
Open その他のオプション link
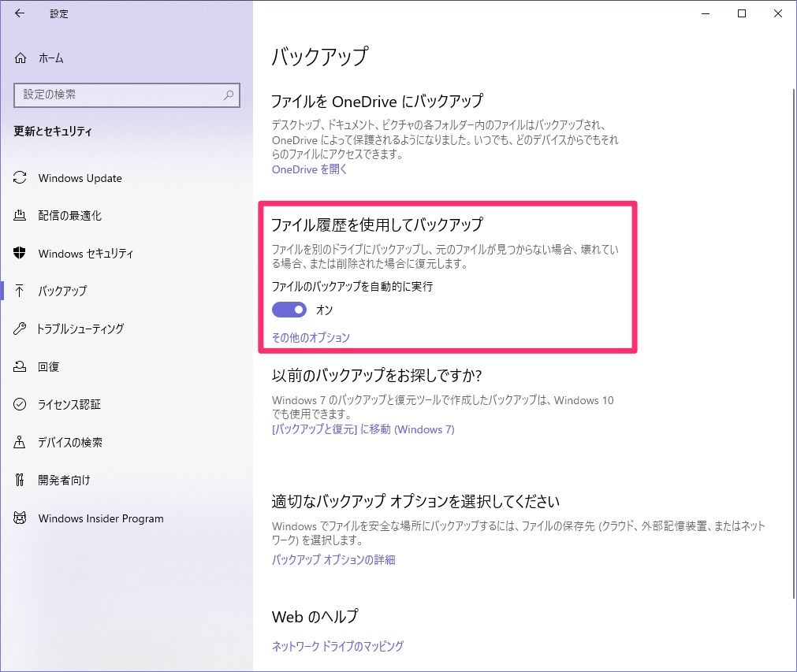click(x=311, y=337)
